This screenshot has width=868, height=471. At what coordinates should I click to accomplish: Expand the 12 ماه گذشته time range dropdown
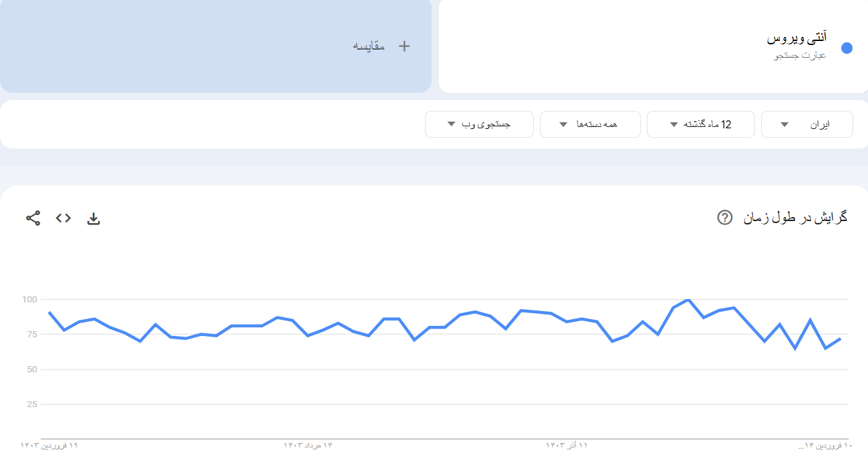(701, 124)
